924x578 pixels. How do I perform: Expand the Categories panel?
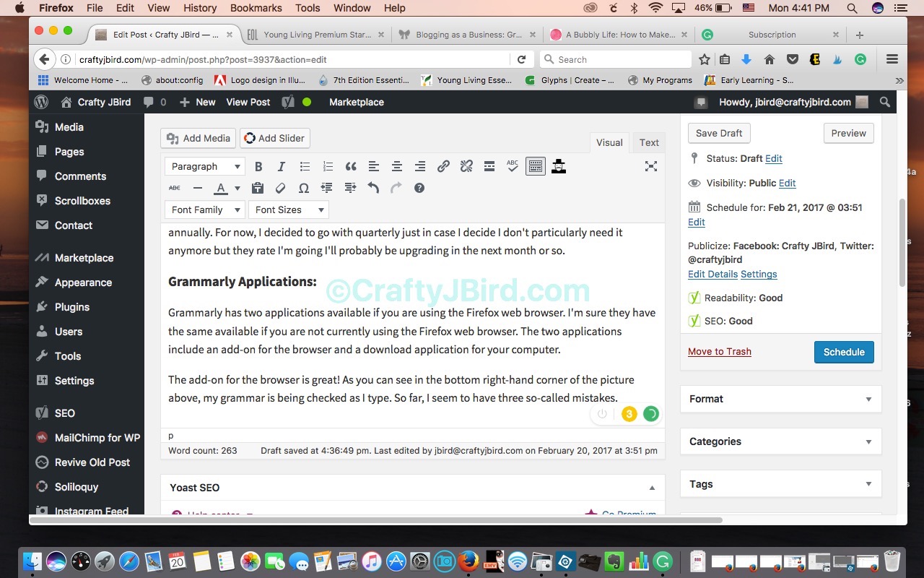tap(868, 441)
